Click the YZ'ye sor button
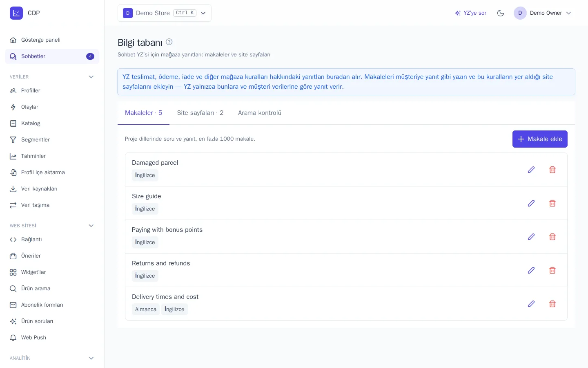This screenshot has height=368, width=588. click(x=470, y=13)
